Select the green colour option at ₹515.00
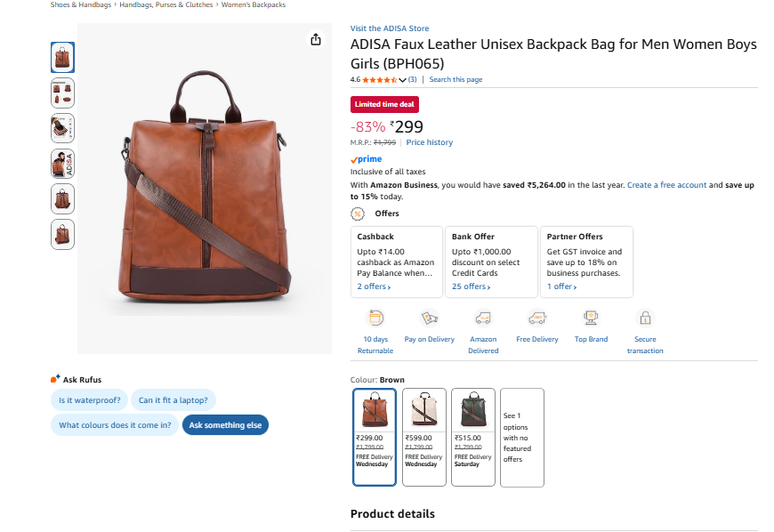This screenshot has width=774, height=532. click(x=473, y=437)
